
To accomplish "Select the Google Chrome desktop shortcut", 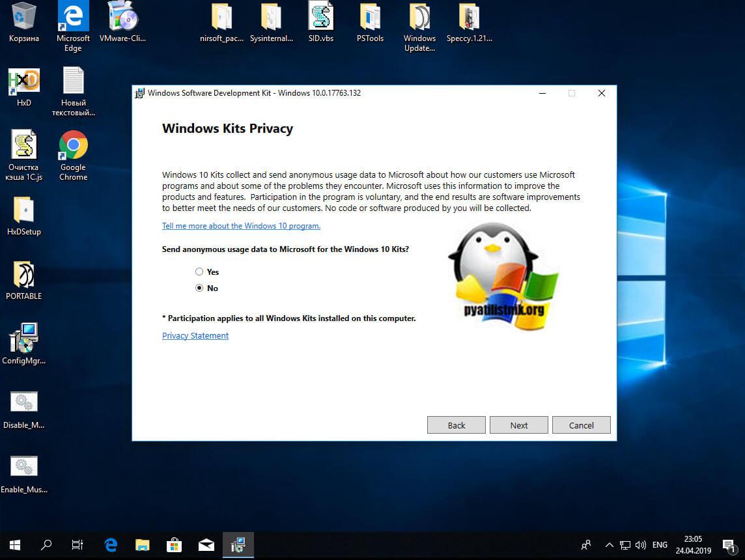I will click(x=73, y=156).
